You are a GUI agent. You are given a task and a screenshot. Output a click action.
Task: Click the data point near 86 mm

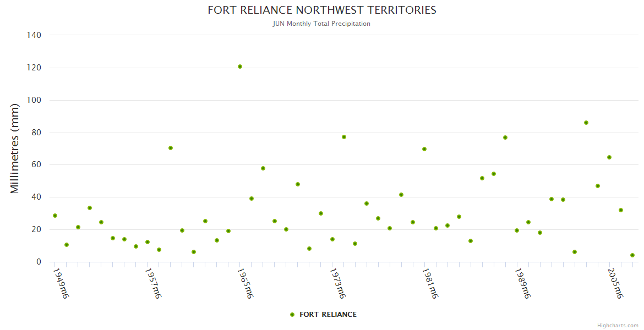coord(586,123)
